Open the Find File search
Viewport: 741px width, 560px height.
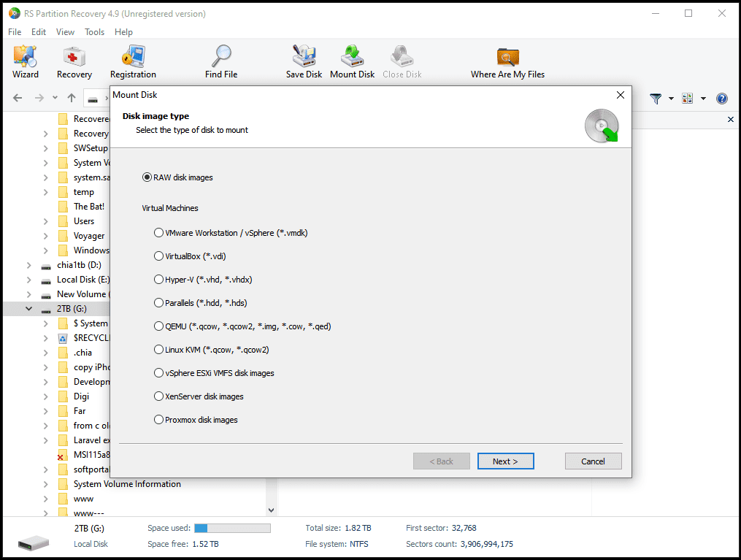coord(221,62)
